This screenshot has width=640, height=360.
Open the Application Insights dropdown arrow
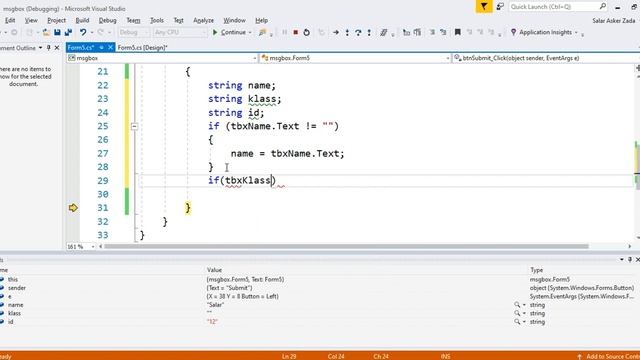click(576, 33)
